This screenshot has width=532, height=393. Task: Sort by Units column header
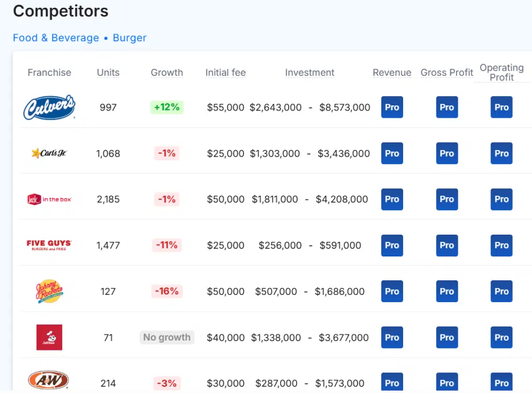click(108, 73)
